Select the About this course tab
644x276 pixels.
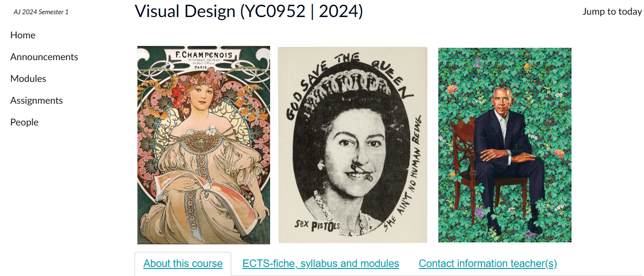pos(183,264)
